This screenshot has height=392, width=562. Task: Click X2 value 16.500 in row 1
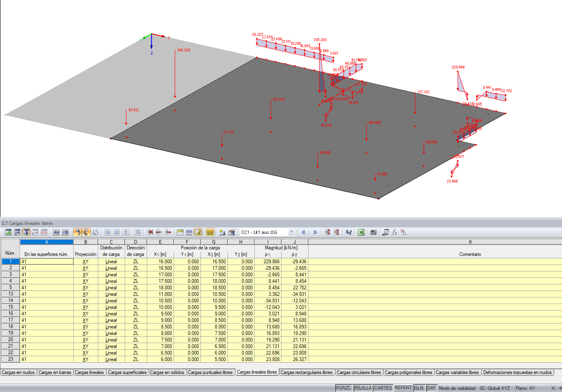coord(214,262)
